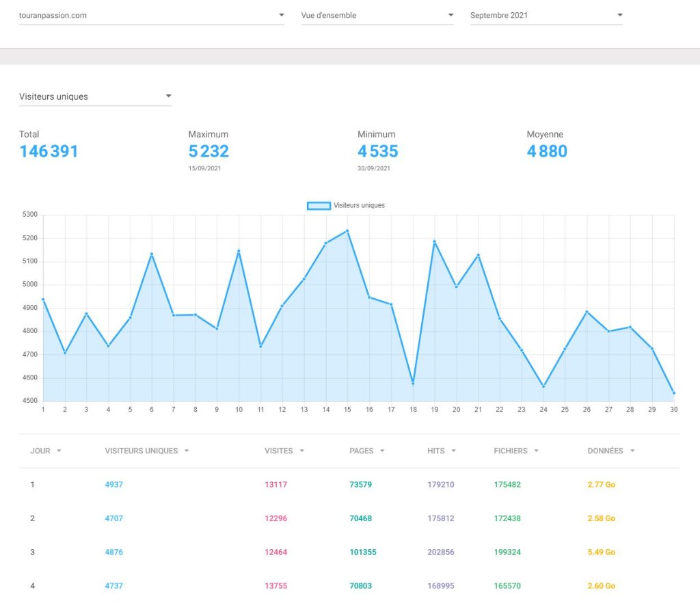Viewport: 700px width, 606px height.
Task: Click sort arrow next to Fichiers
Action: (x=537, y=451)
